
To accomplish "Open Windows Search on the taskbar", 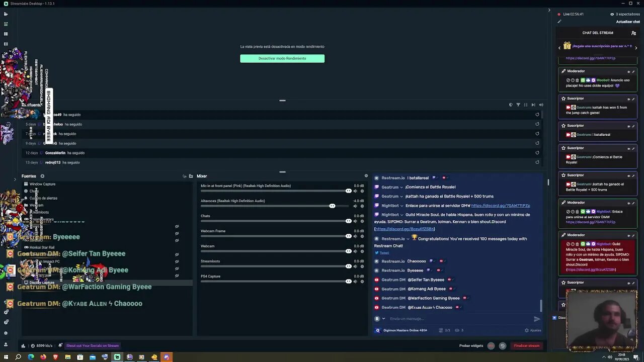I will click(x=18, y=357).
